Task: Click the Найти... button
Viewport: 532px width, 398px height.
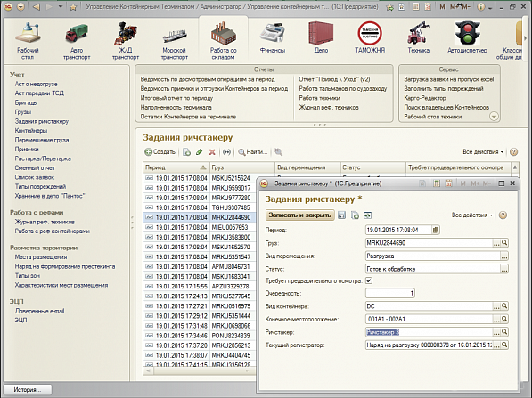Action: click(x=253, y=152)
